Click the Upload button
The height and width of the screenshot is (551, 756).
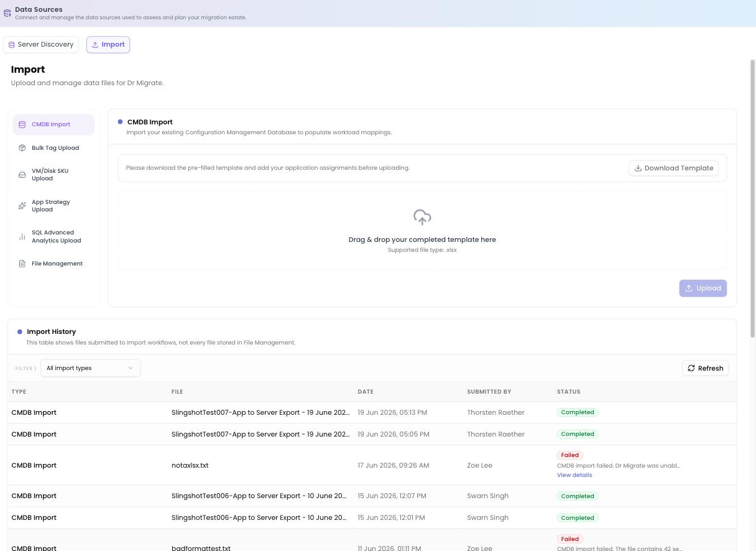click(703, 288)
